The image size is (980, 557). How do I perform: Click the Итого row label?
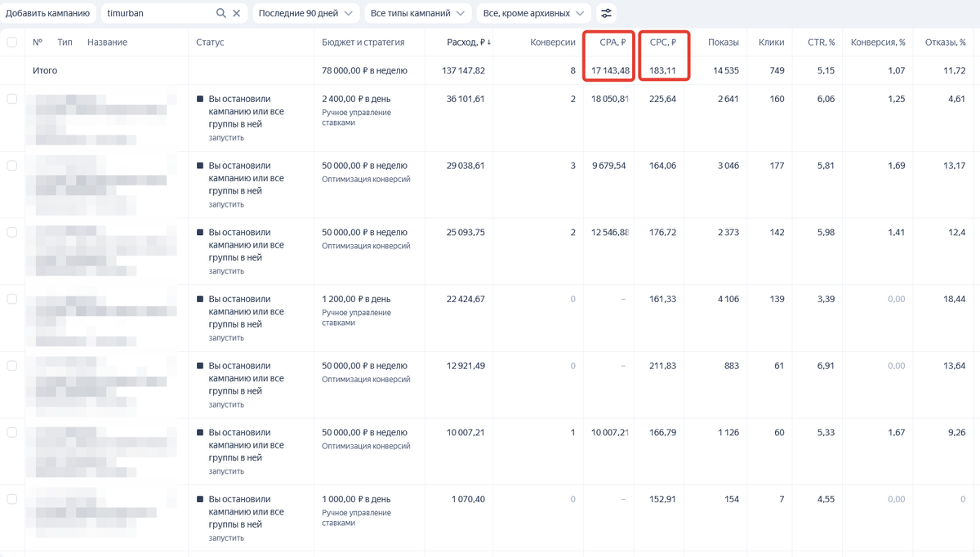(x=45, y=71)
